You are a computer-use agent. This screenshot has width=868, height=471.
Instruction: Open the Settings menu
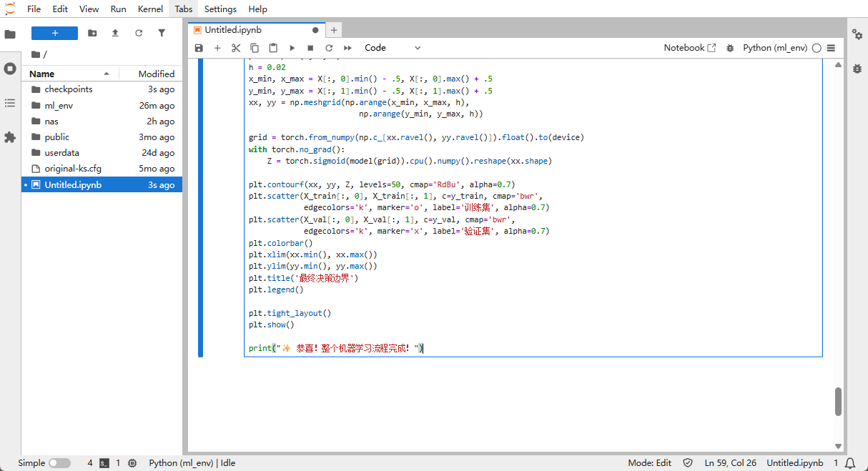click(x=220, y=9)
